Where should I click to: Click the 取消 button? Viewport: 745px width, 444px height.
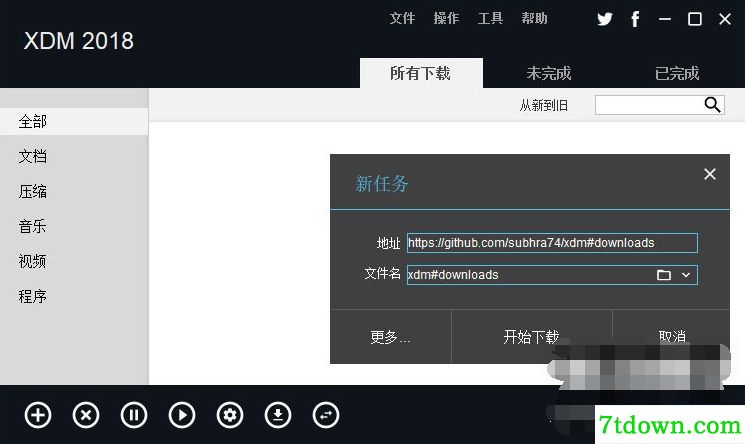(x=671, y=337)
